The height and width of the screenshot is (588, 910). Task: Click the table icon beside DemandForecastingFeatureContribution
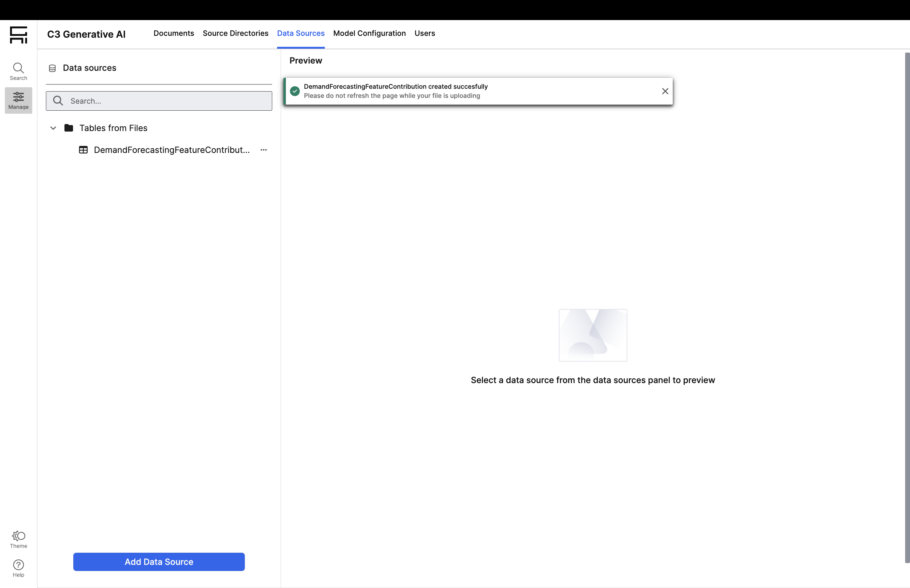tap(83, 150)
